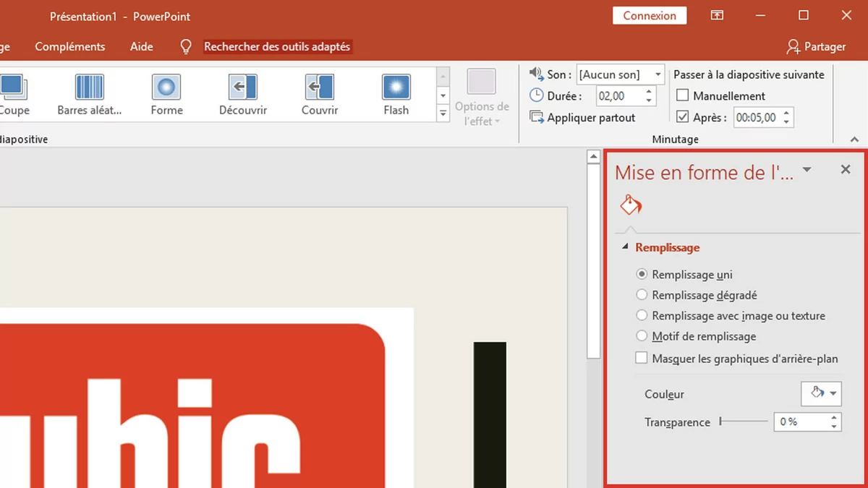Click the paint bucket Remplissage icon
The height and width of the screenshot is (488, 868).
631,205
